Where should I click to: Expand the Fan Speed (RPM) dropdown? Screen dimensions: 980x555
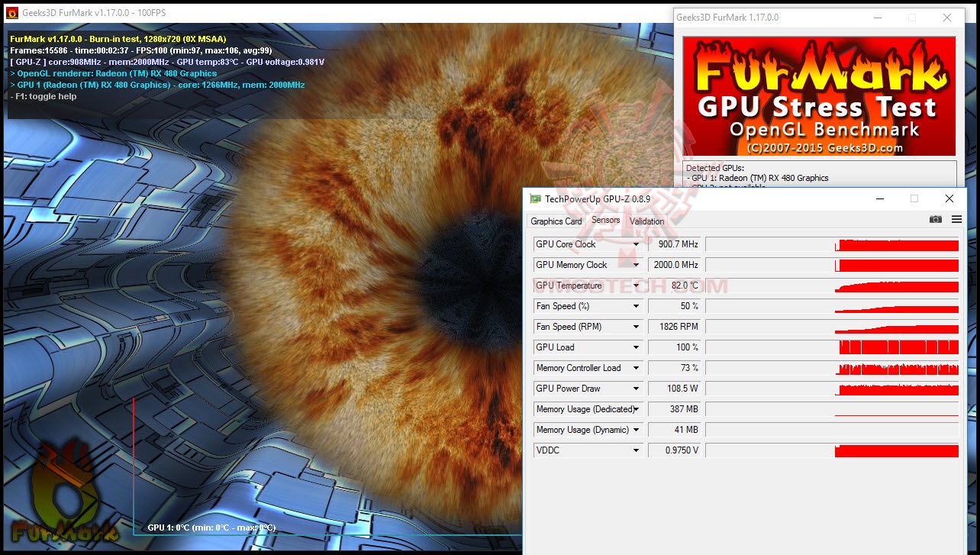tap(636, 327)
